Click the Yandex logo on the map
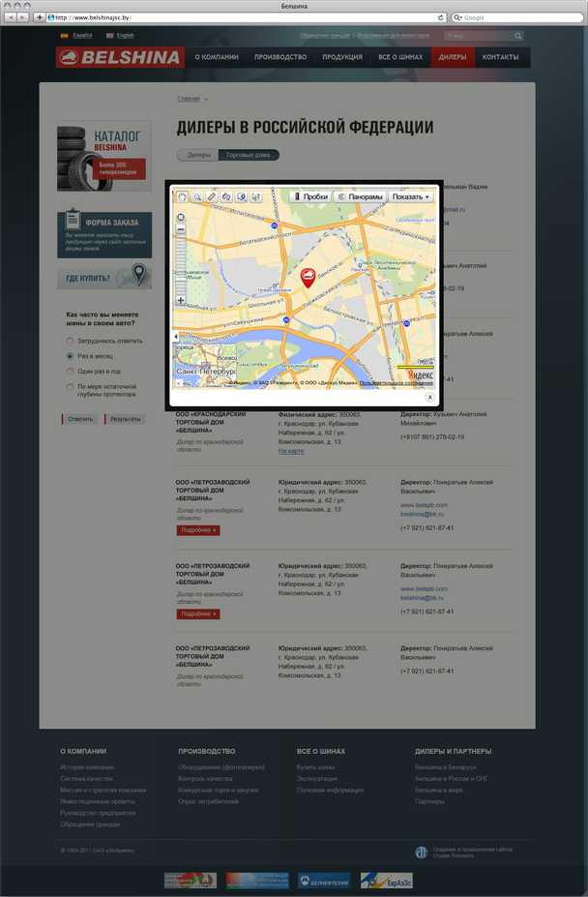This screenshot has height=897, width=588. pos(421,374)
